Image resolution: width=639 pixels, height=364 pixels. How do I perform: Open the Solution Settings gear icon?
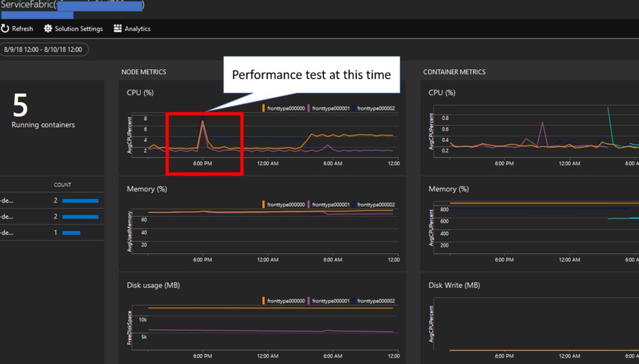coord(47,29)
